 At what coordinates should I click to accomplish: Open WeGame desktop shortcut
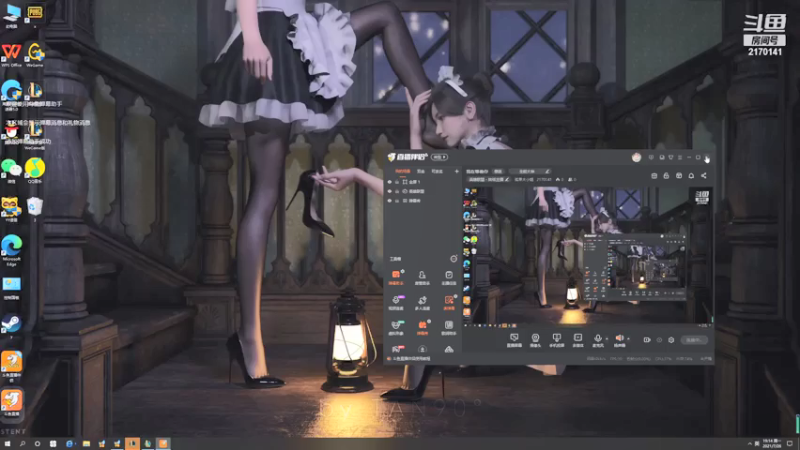click(35, 55)
